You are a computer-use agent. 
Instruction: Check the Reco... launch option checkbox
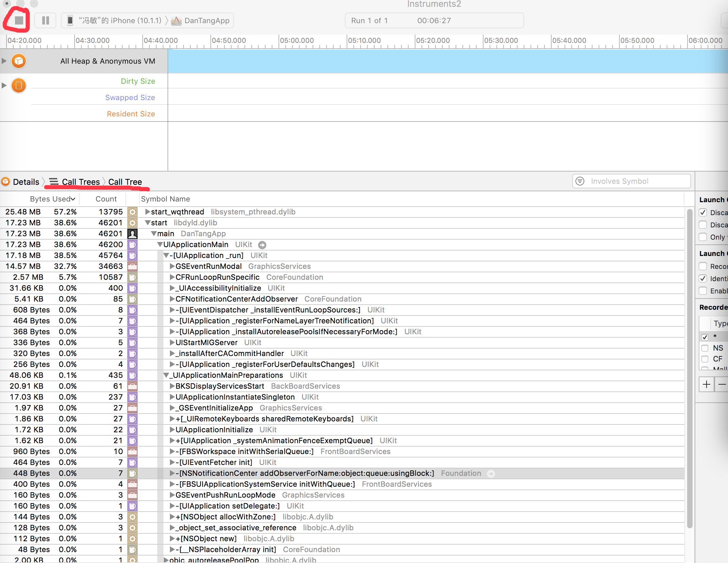703,266
